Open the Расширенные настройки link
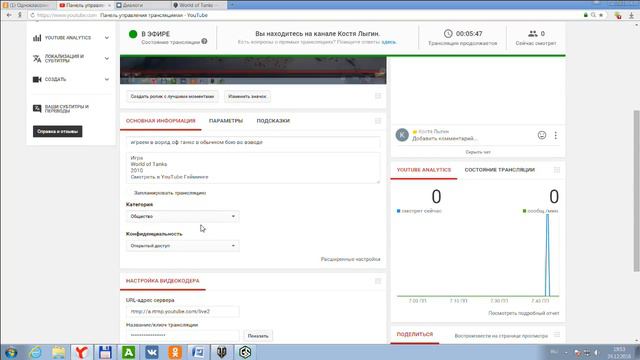Image resolution: width=640 pixels, height=360 pixels. point(350,259)
